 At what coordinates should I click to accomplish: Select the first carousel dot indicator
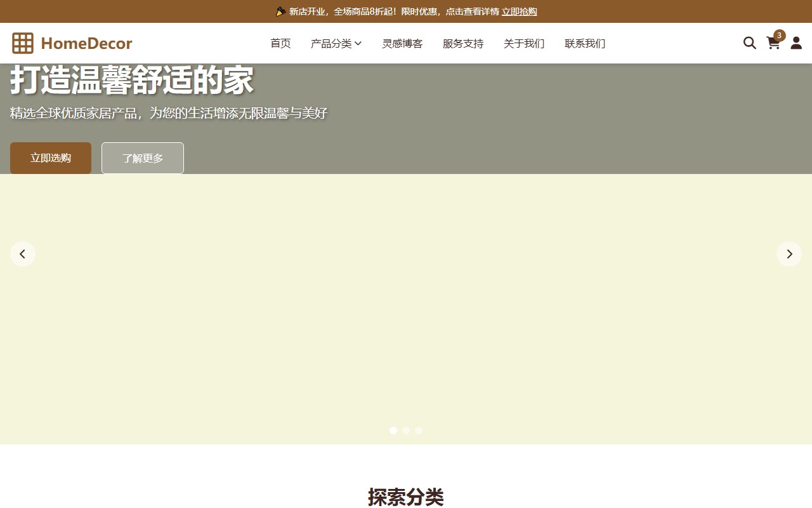[x=393, y=431]
